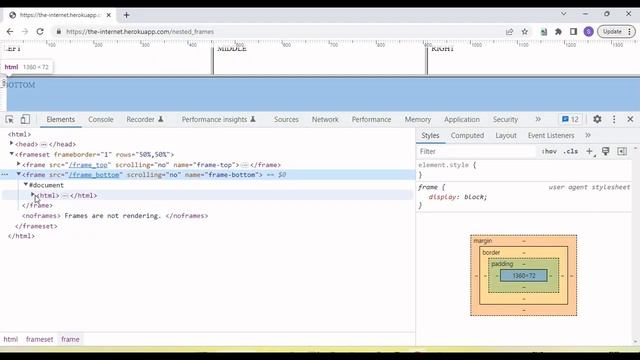640x360 pixels.
Task: Switch to the Console tab
Action: tap(101, 119)
